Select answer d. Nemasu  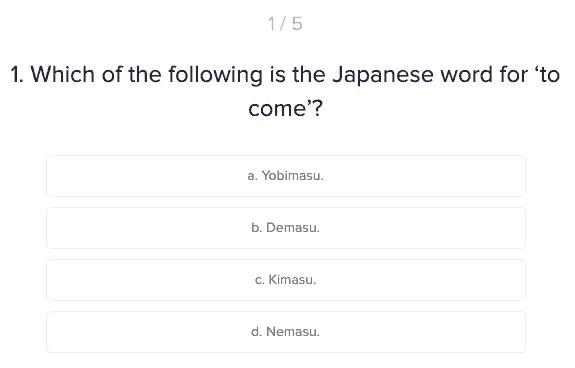tap(286, 332)
